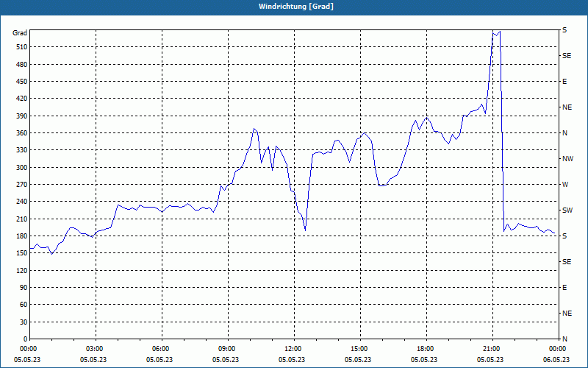Select the 90 axis tick label
The height and width of the screenshot is (368, 588).
[24, 288]
